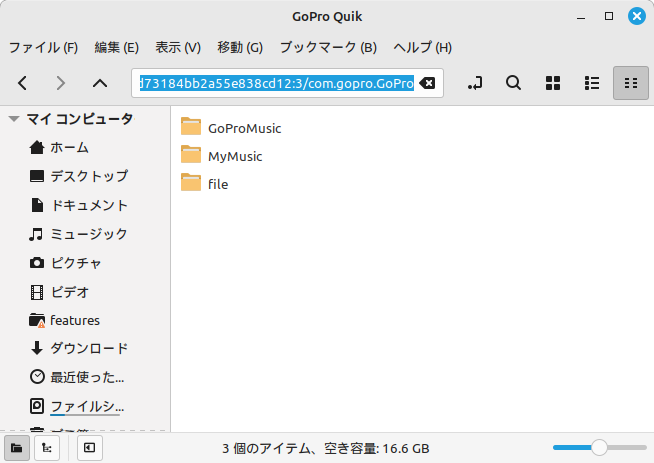The width and height of the screenshot is (654, 463).
Task: Click the ビデオ film icon
Action: (x=37, y=292)
